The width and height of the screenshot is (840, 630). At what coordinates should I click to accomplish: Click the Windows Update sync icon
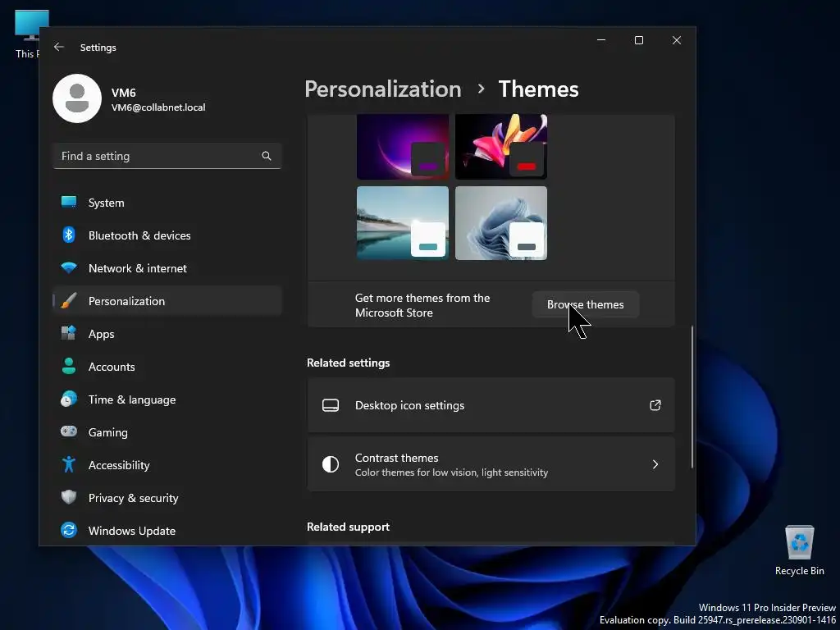(69, 530)
